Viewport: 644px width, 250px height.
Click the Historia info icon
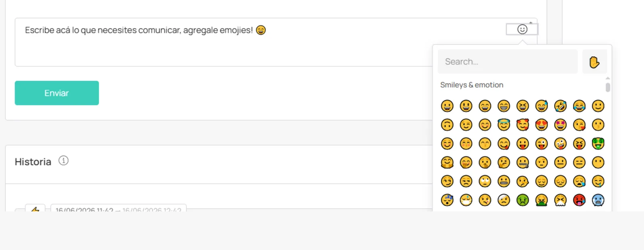coord(63,161)
